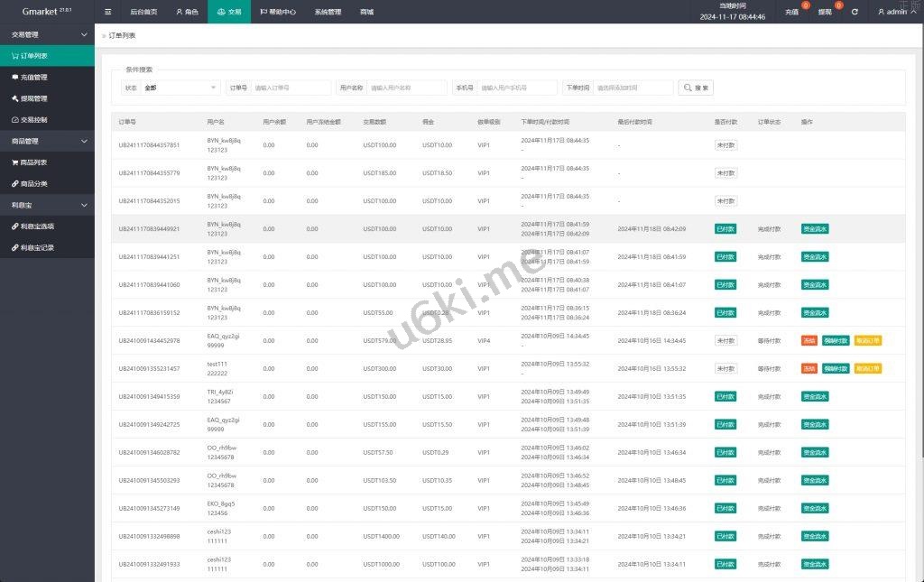Click 取消订单 for the test111 order

(868, 369)
